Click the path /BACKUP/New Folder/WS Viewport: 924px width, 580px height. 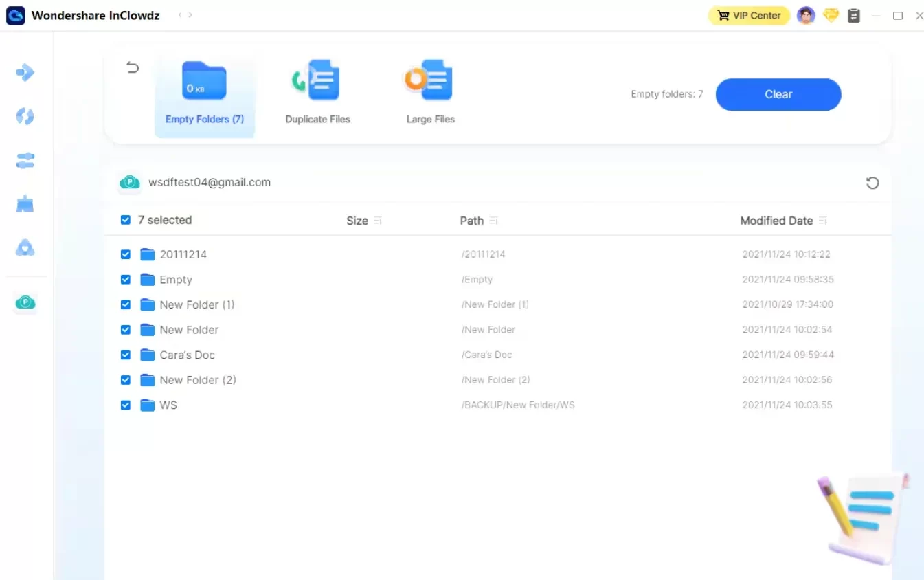[518, 405]
